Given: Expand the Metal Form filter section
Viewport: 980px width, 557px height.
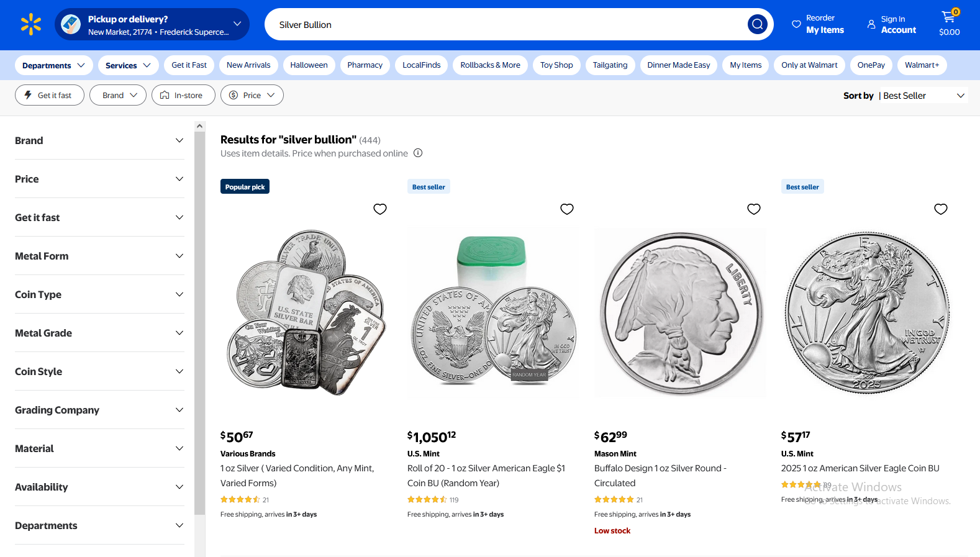Looking at the screenshot, I should click(99, 256).
